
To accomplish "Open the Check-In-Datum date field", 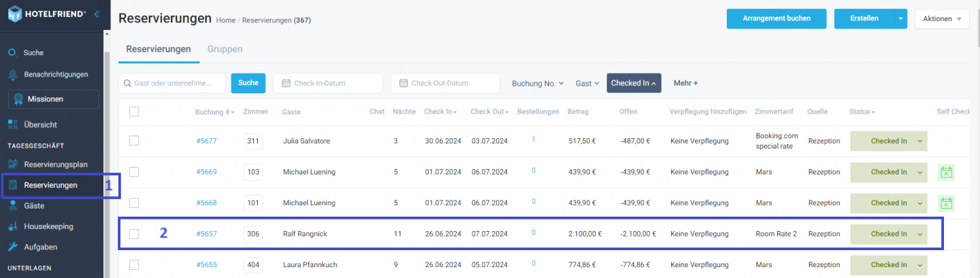I will point(328,83).
